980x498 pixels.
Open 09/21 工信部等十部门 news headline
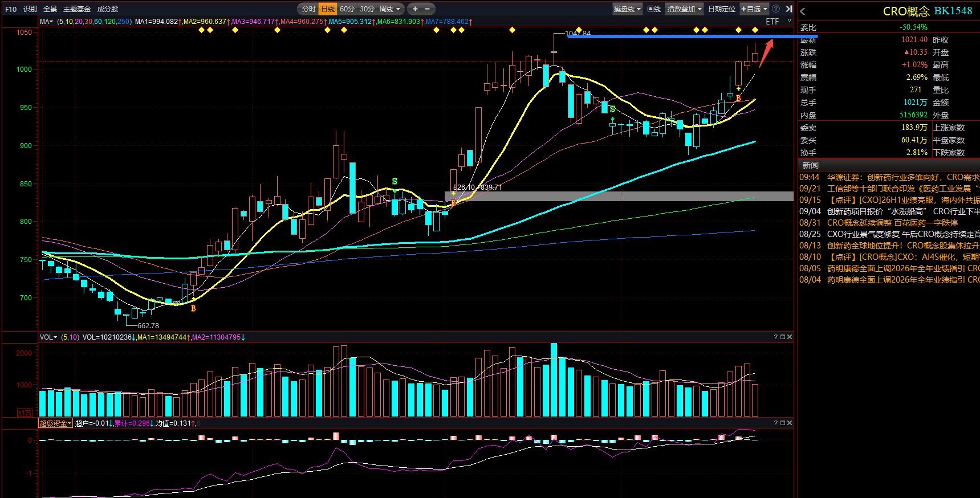889,189
